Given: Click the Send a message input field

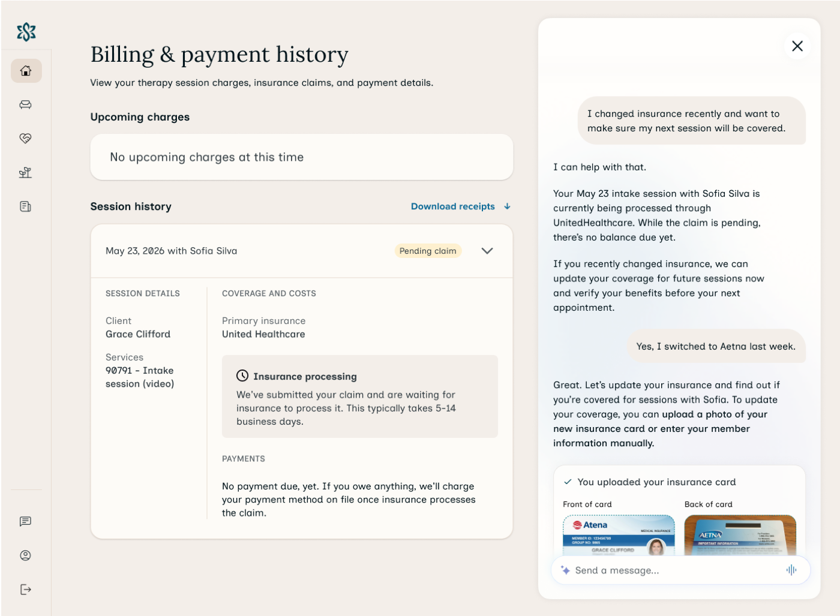Looking at the screenshot, I should [x=680, y=570].
